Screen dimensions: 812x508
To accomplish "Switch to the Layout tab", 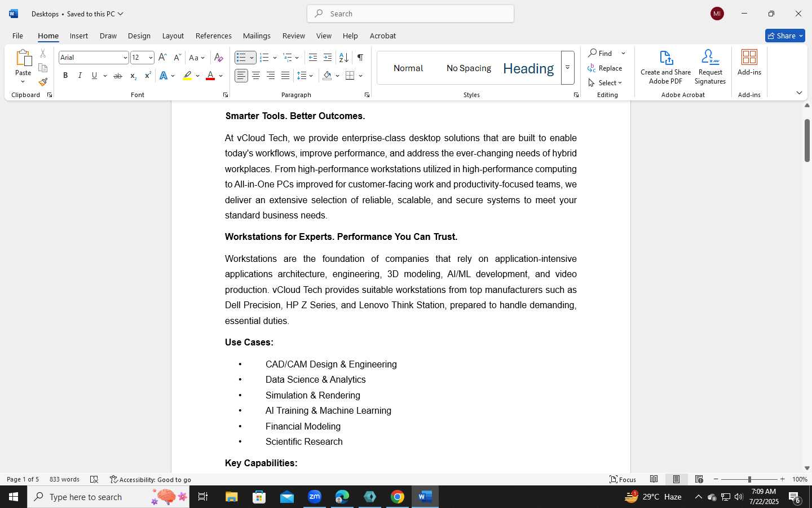I will [173, 36].
